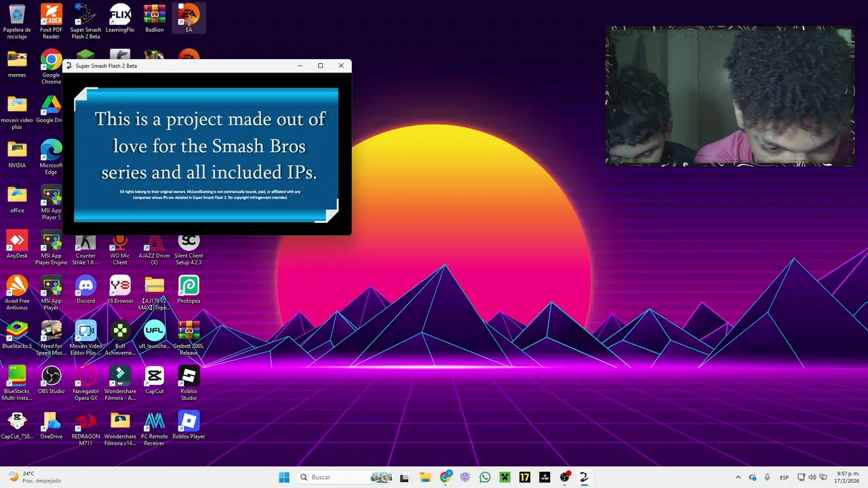Image resolution: width=868 pixels, height=488 pixels.
Task: Open File Explorer from the taskbar
Action: 425,477
